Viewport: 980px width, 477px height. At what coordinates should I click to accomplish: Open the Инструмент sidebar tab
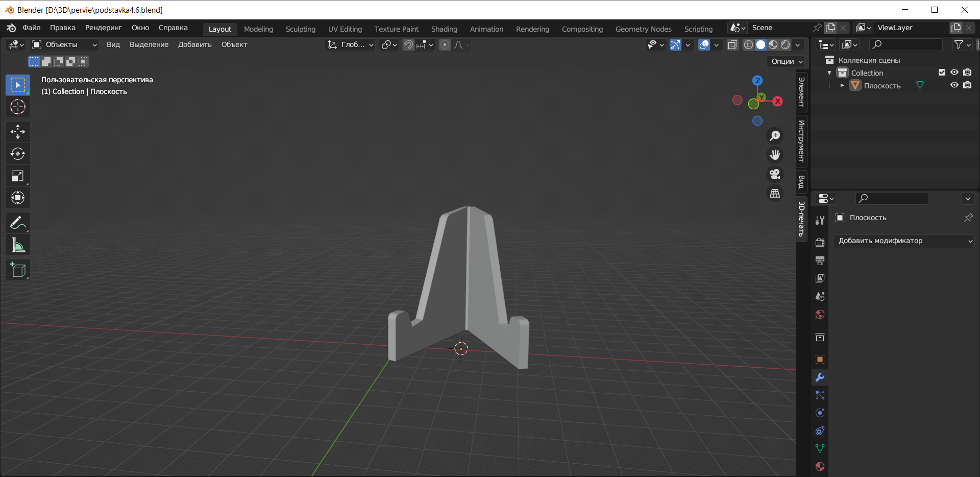pyautogui.click(x=801, y=141)
